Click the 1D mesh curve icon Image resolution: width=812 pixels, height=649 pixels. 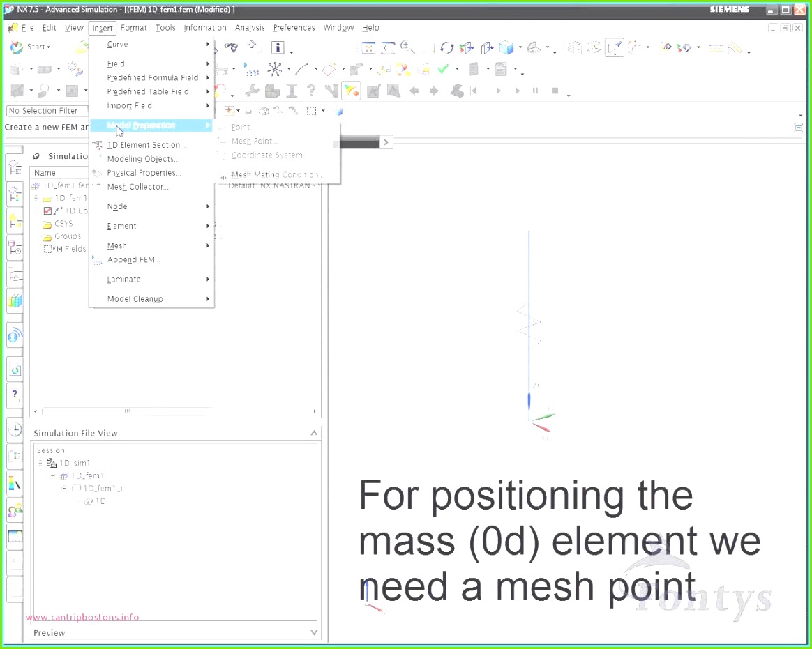[x=302, y=69]
